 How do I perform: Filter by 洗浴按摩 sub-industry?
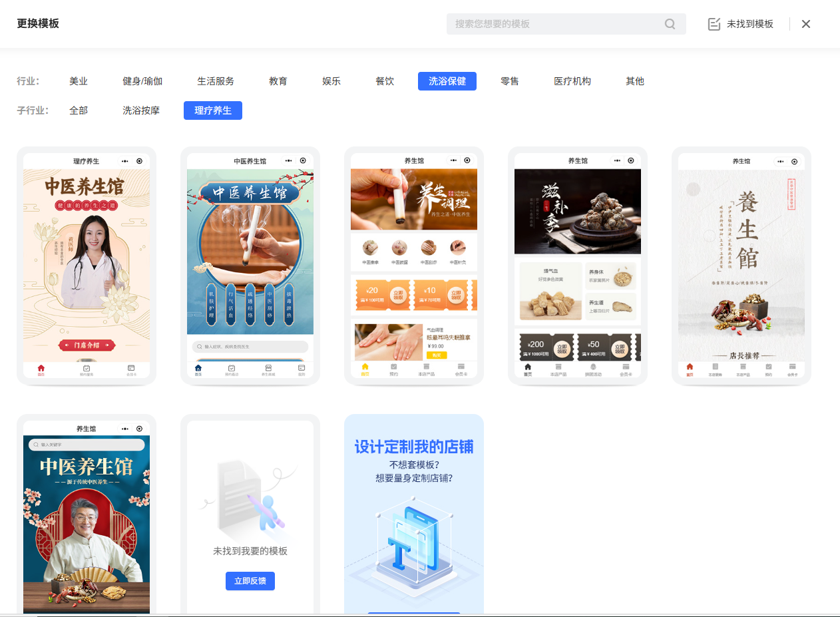(x=141, y=110)
